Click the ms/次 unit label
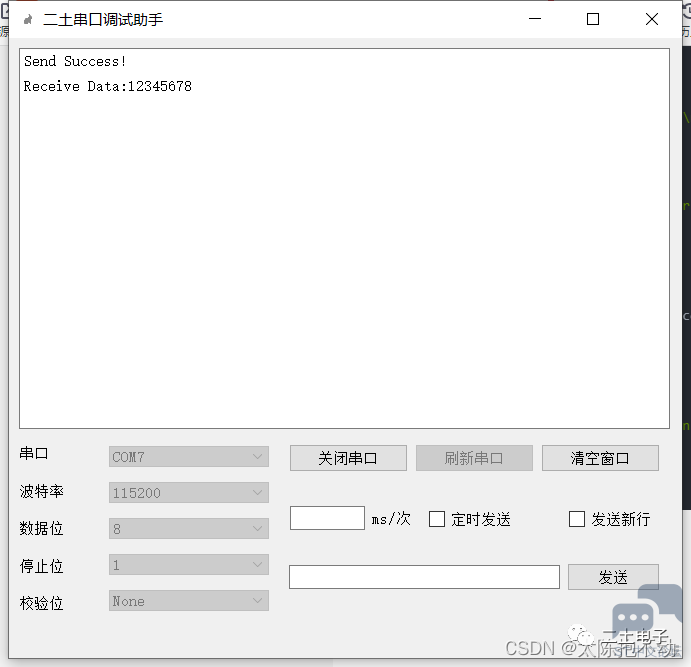Screen dimensions: 691x667 click(x=391, y=519)
